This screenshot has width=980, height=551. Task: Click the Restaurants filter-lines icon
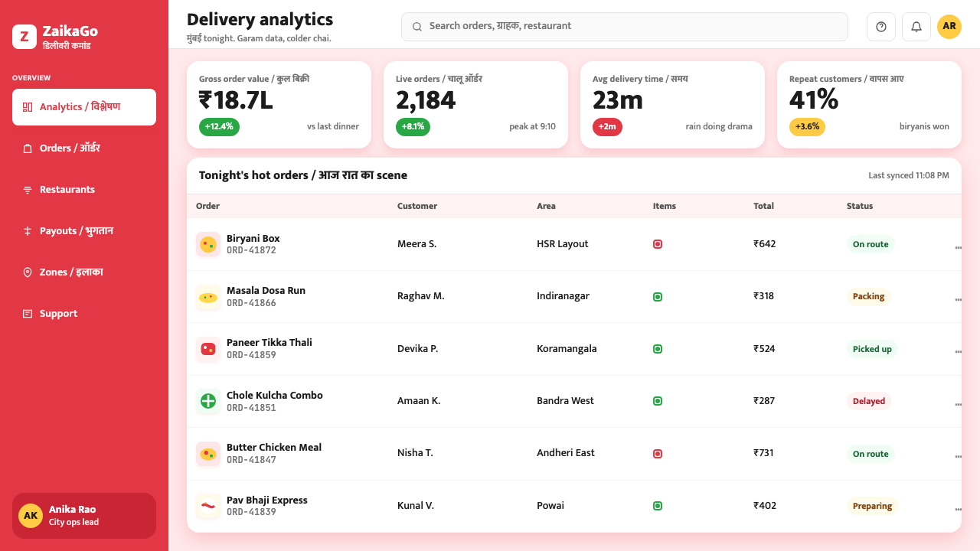tap(28, 190)
